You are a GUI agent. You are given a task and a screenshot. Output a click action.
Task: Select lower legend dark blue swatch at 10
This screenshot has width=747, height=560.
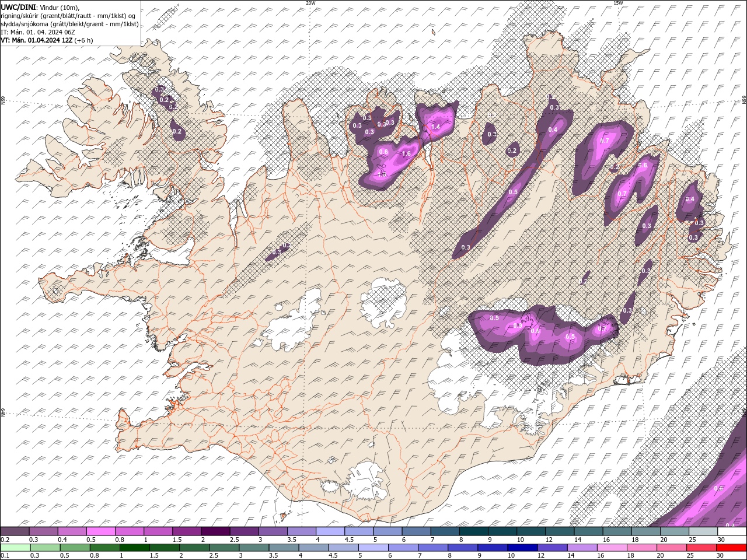522,548
